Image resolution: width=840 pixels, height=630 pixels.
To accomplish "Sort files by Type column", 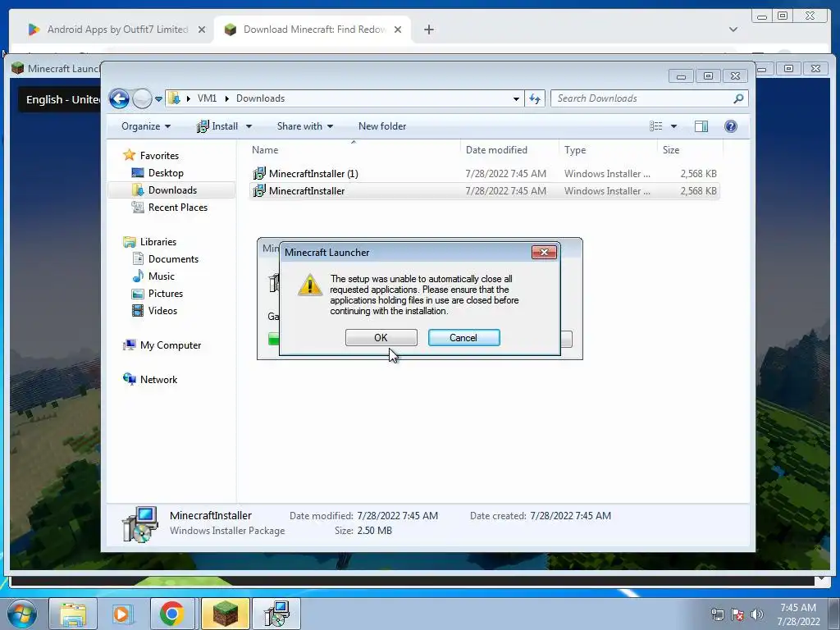I will click(608, 150).
